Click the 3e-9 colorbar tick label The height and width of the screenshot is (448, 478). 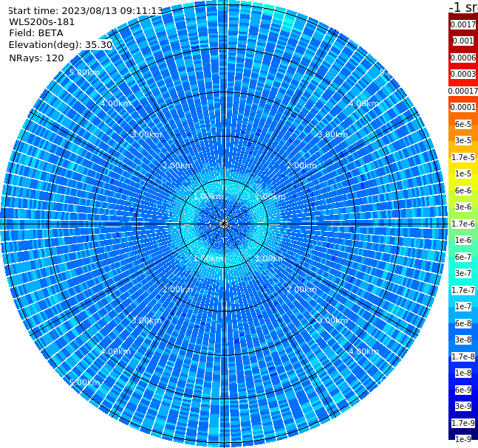click(x=463, y=406)
